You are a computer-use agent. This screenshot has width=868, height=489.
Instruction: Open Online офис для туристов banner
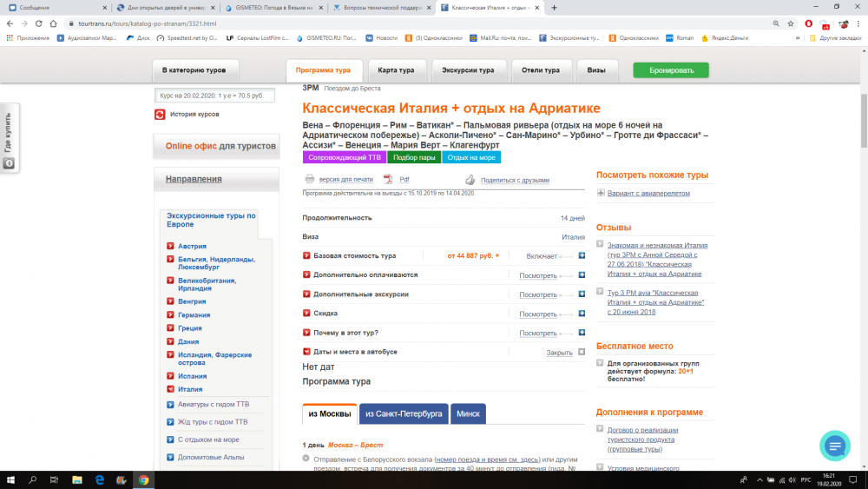click(x=216, y=146)
